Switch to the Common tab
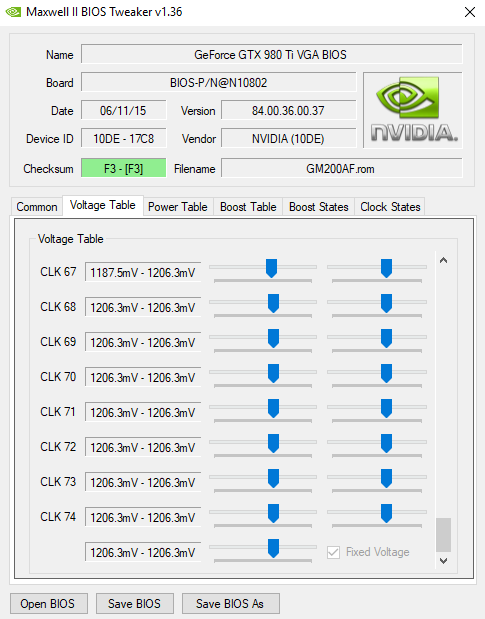Image resolution: width=485 pixels, height=619 pixels. pyautogui.click(x=37, y=206)
